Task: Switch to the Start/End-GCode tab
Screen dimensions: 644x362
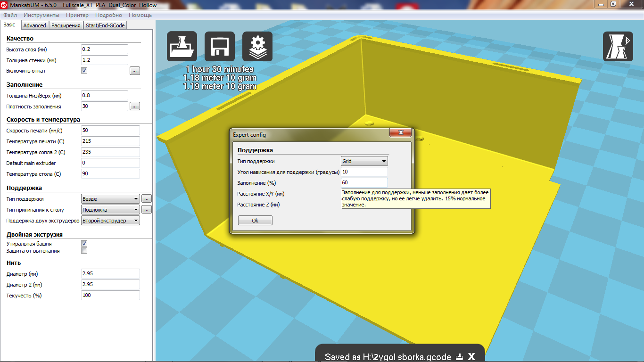Action: click(105, 25)
